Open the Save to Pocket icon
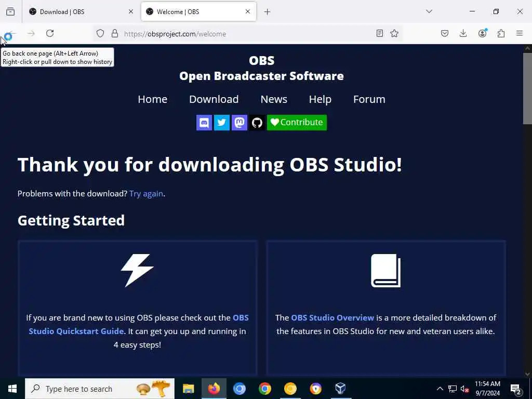 (445, 33)
